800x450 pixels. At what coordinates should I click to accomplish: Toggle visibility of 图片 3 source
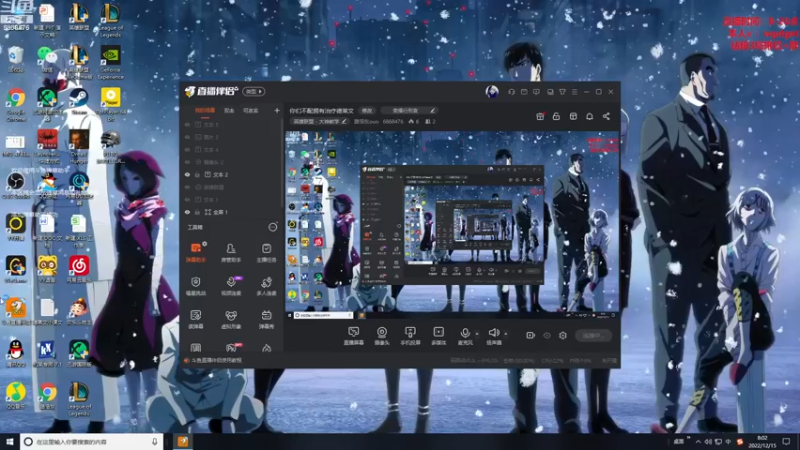pyautogui.click(x=187, y=137)
